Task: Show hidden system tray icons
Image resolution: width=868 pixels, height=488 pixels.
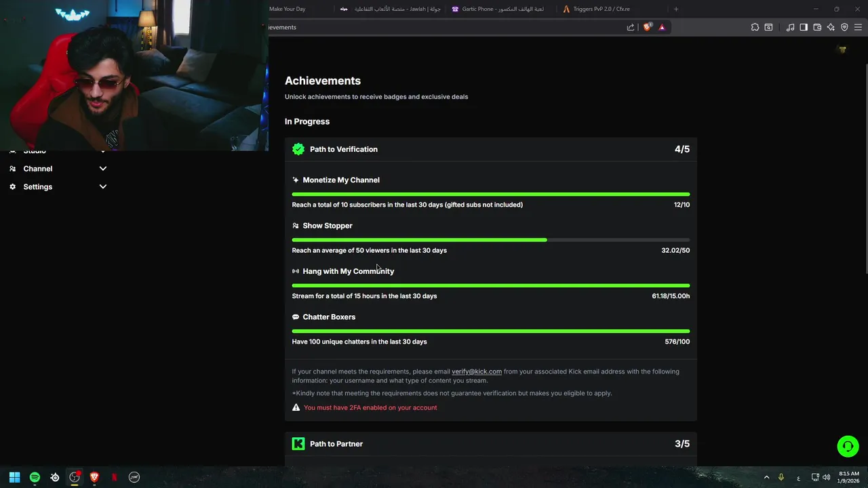Action: (767, 477)
